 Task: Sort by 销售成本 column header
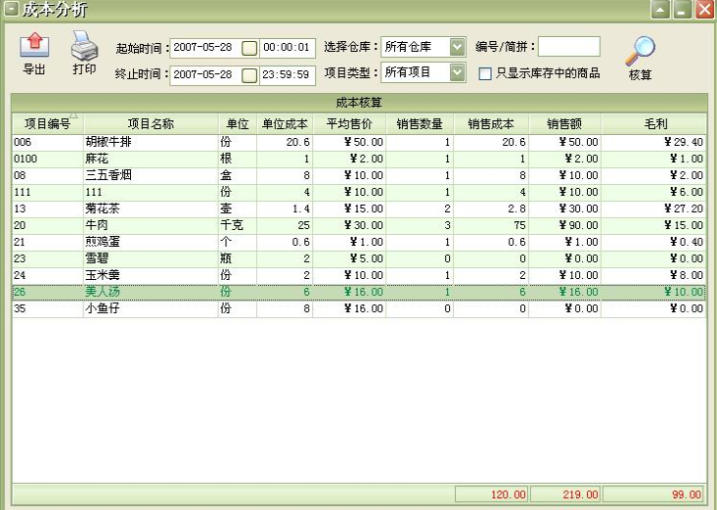[491, 123]
